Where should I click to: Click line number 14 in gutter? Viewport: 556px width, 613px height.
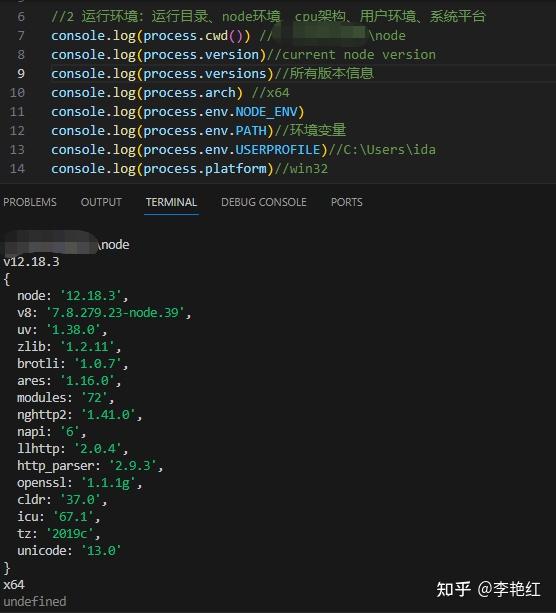(17, 169)
